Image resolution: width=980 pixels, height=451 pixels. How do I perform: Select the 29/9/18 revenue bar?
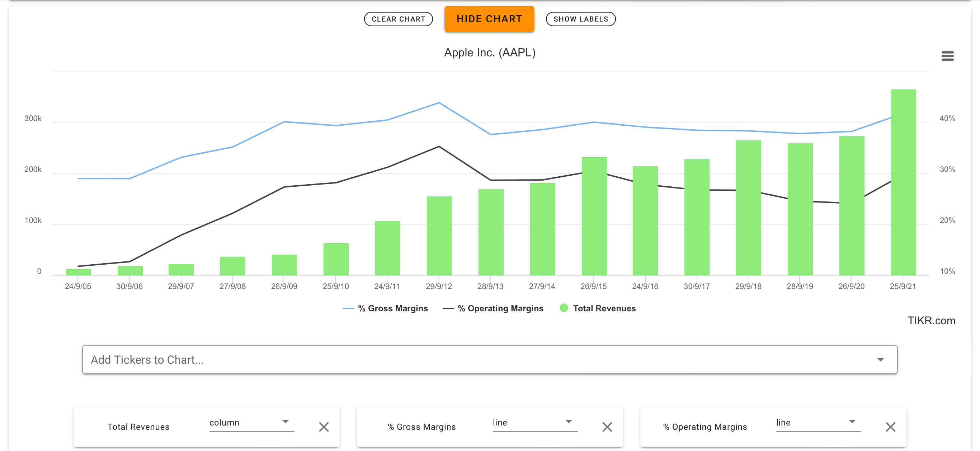(748, 208)
